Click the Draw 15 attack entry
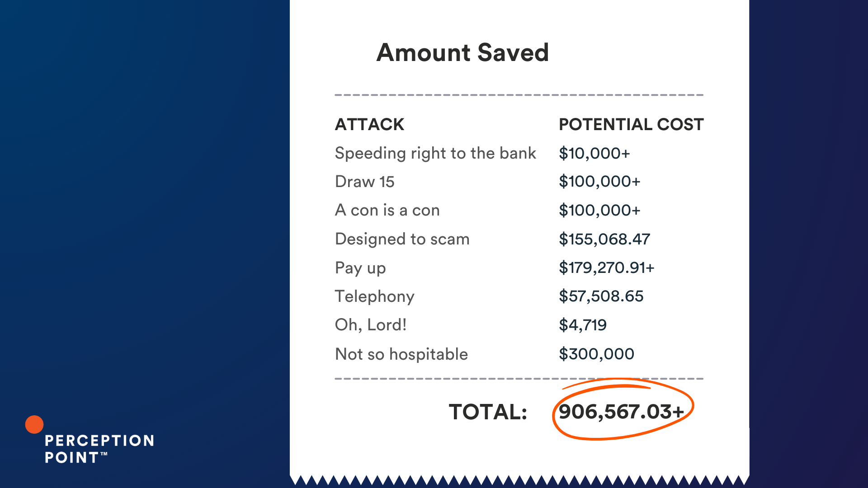Image resolution: width=868 pixels, height=488 pixels. click(x=364, y=182)
